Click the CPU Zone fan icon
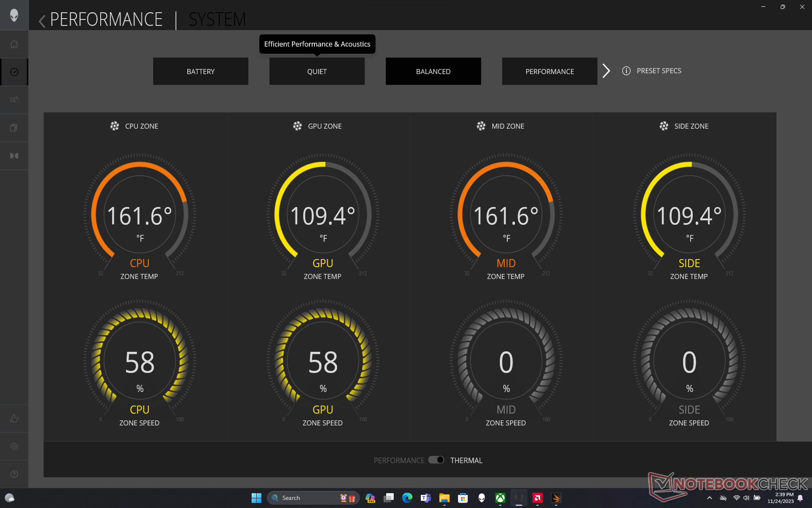 pyautogui.click(x=115, y=126)
